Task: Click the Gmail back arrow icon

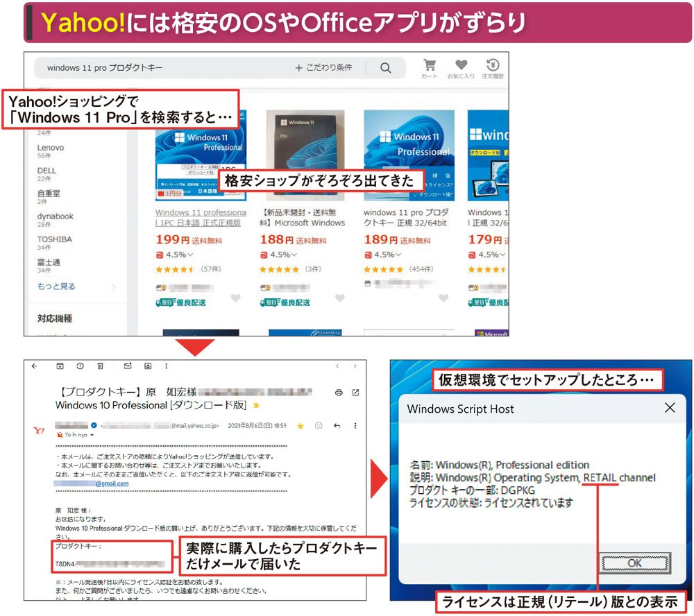Action: pos(35,366)
